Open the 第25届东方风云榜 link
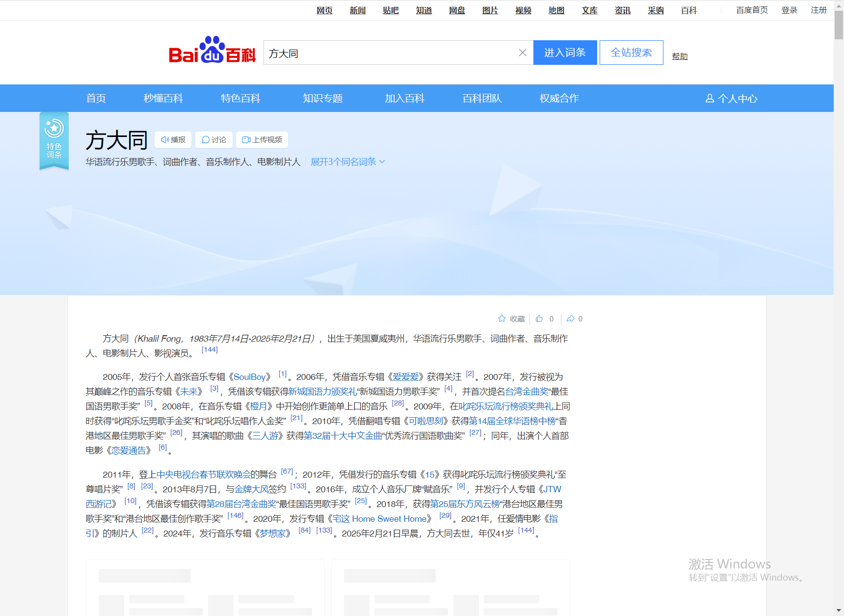 [465, 504]
